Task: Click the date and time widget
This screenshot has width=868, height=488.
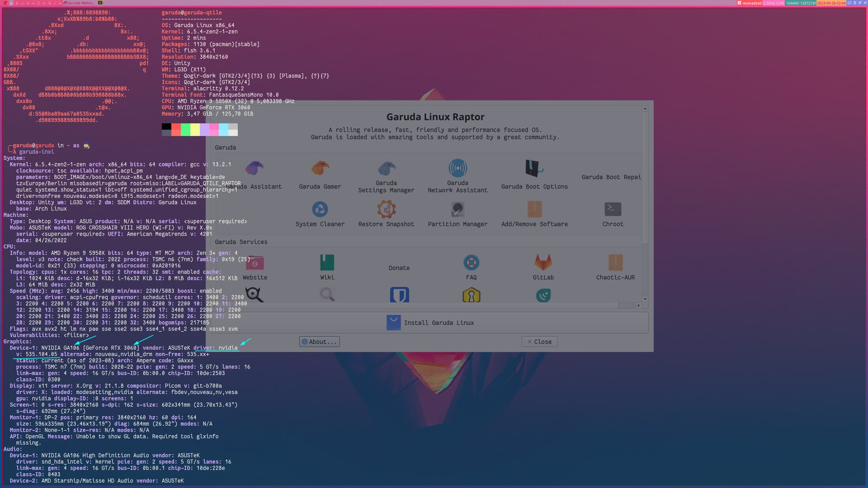Action: click(x=831, y=3)
